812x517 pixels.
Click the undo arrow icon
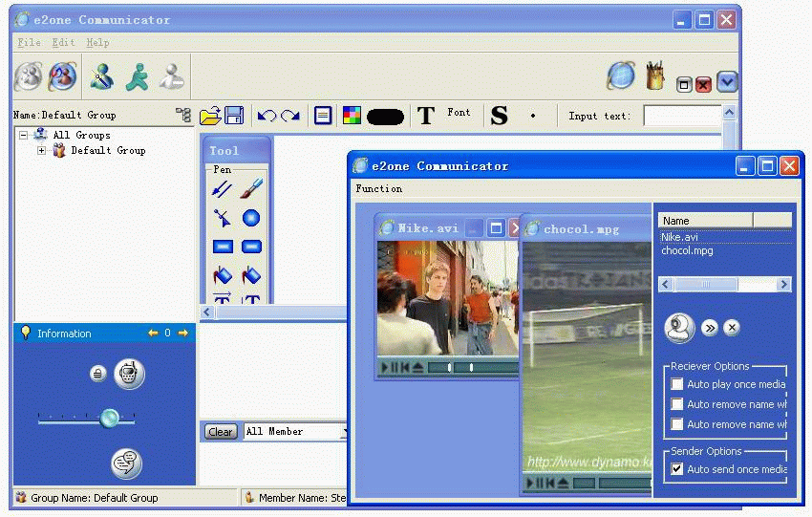267,116
